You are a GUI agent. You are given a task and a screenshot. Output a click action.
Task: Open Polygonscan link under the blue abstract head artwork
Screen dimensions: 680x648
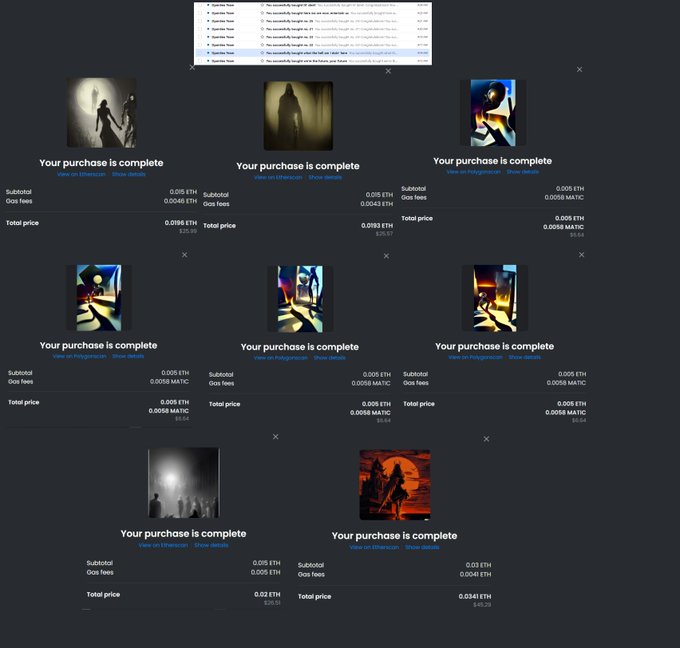[x=474, y=172]
